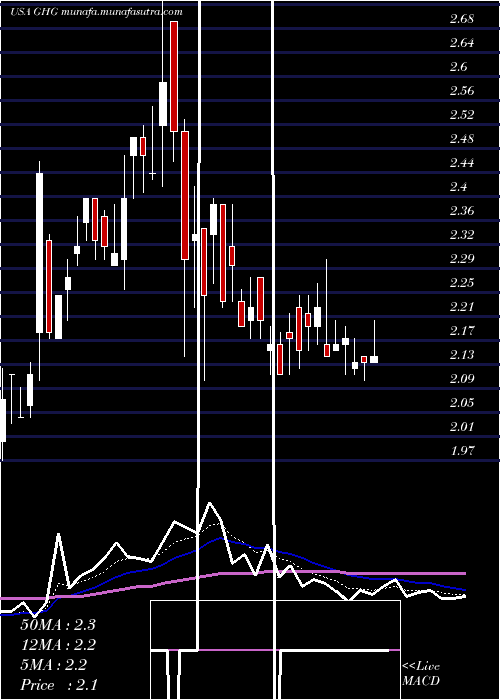This screenshot has width=500, height=700.
Task: Click the 2.17 price axis label
Action: (462, 331)
